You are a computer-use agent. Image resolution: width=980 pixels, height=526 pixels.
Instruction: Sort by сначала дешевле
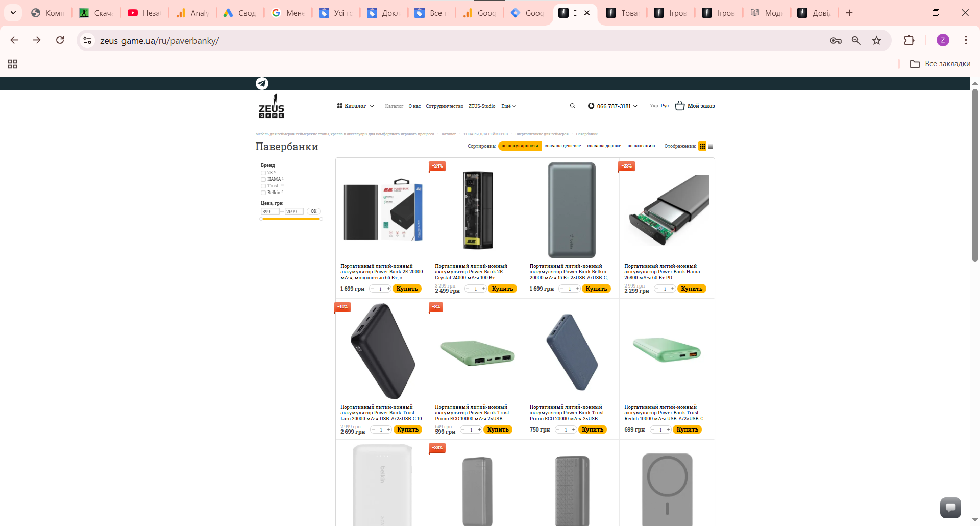(x=562, y=146)
